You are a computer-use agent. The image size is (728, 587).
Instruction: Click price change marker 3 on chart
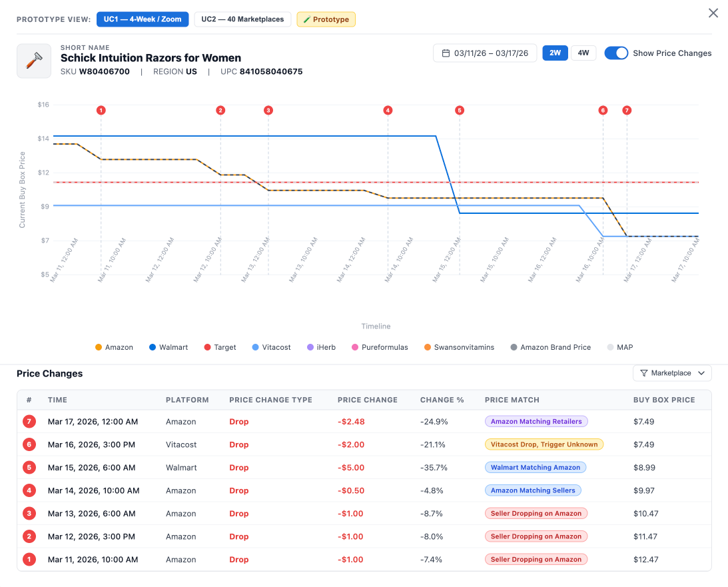(268, 110)
